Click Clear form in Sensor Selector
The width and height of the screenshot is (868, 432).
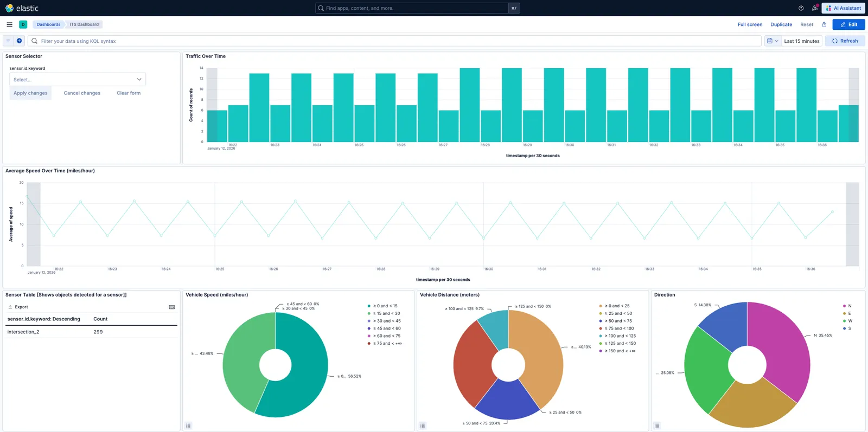coord(129,93)
